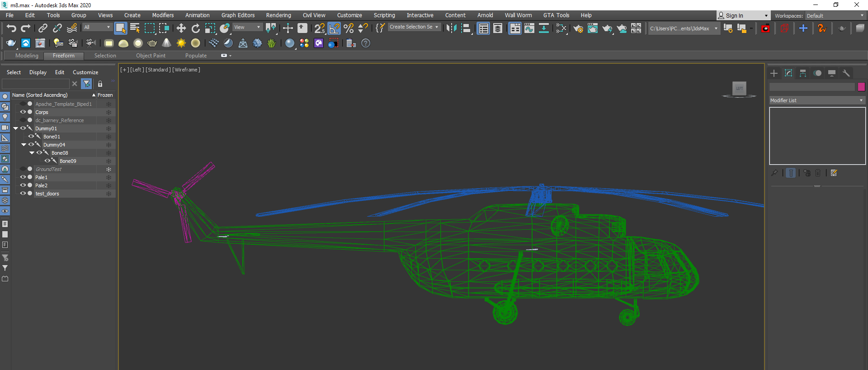Hide the Corps object via eye icon

(x=23, y=112)
